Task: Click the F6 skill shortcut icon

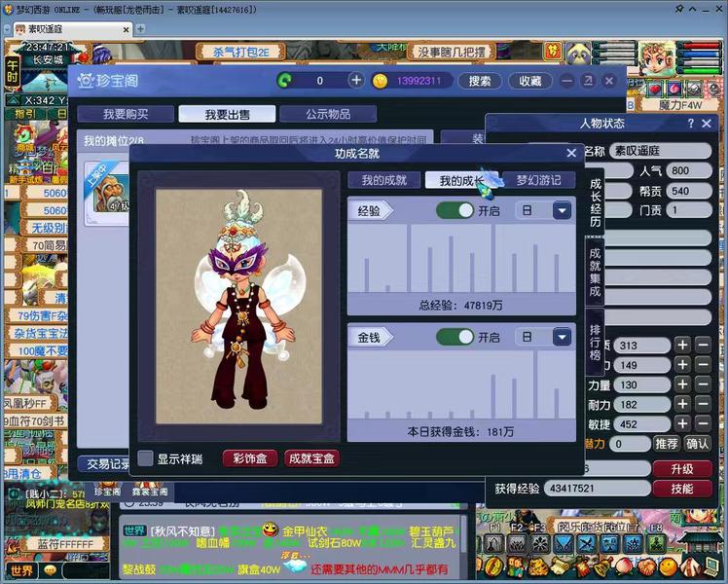Action: [x=610, y=544]
